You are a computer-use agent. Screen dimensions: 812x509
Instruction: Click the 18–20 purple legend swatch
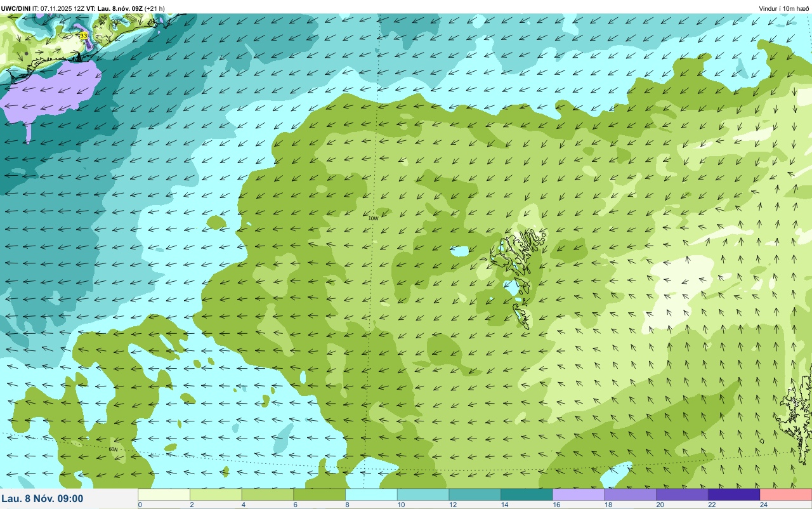pyautogui.click(x=631, y=494)
